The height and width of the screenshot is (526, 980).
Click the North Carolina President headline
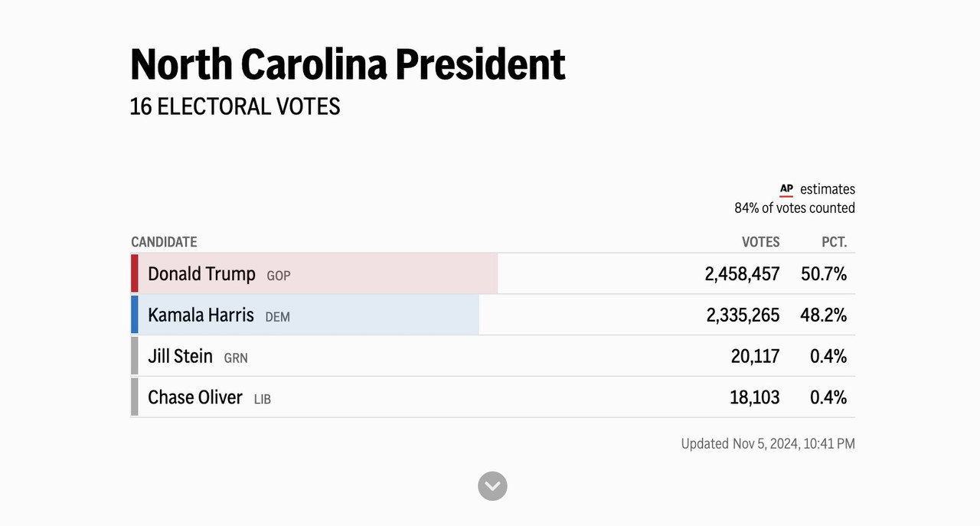348,64
